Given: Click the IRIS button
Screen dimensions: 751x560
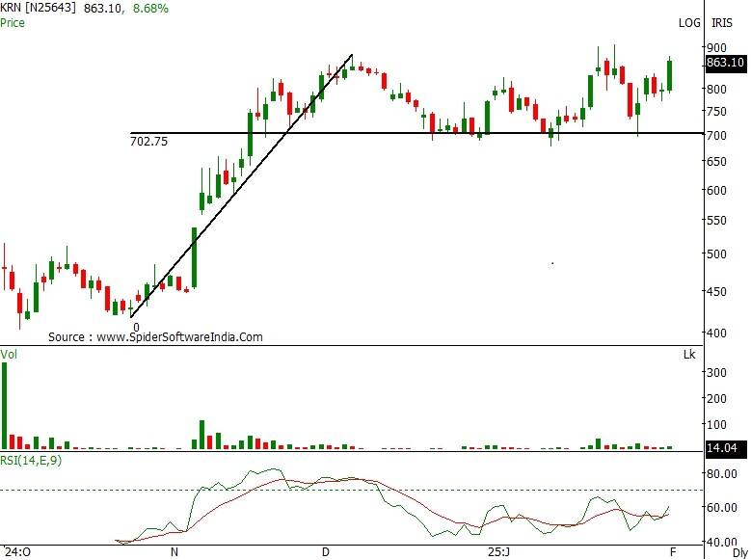Looking at the screenshot, I should click(721, 22).
